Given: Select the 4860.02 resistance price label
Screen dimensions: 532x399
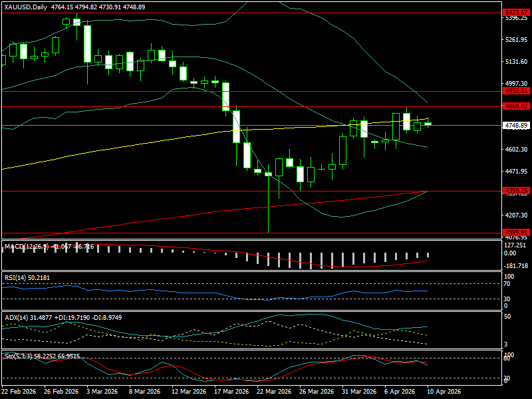Looking at the screenshot, I should click(516, 106).
